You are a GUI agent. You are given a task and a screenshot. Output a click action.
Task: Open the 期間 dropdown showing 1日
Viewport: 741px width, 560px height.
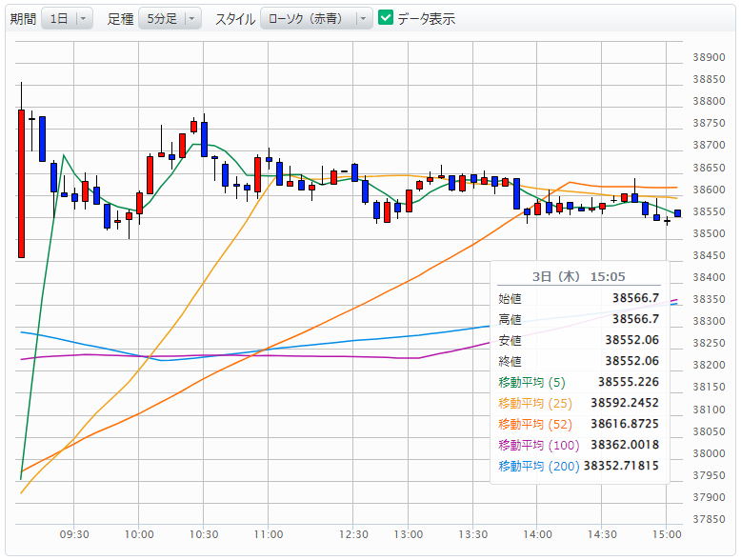[67, 19]
